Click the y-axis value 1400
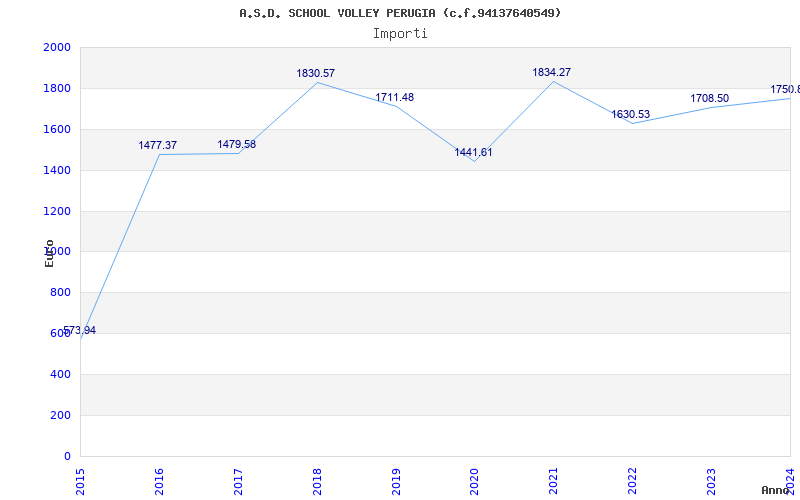The width and height of the screenshot is (800, 500). coord(57,170)
